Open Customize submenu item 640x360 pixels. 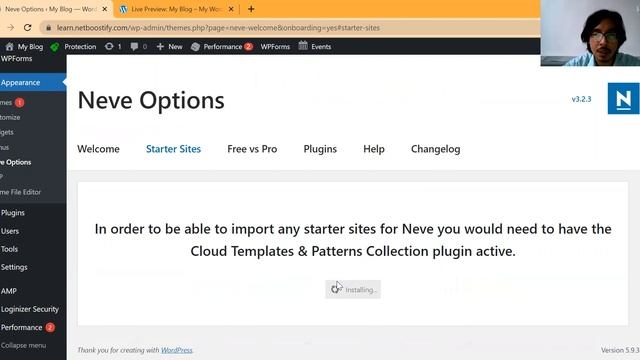tap(10, 118)
